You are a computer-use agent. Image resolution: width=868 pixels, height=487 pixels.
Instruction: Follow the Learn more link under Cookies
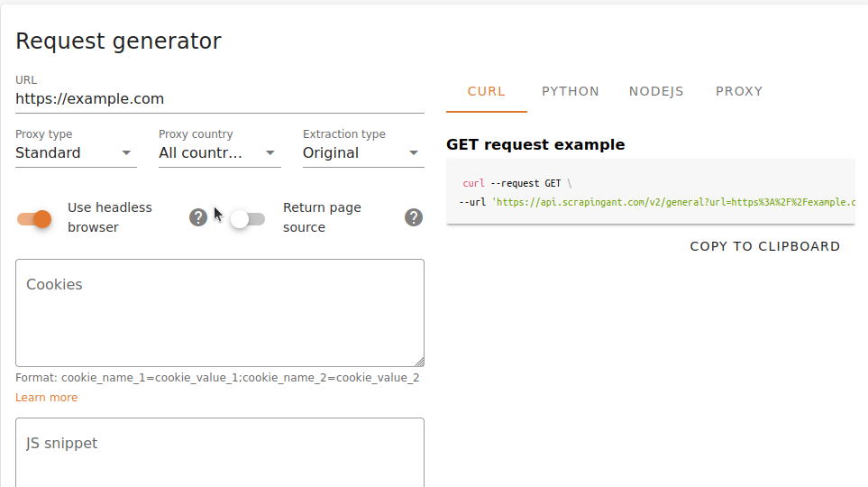click(x=46, y=398)
